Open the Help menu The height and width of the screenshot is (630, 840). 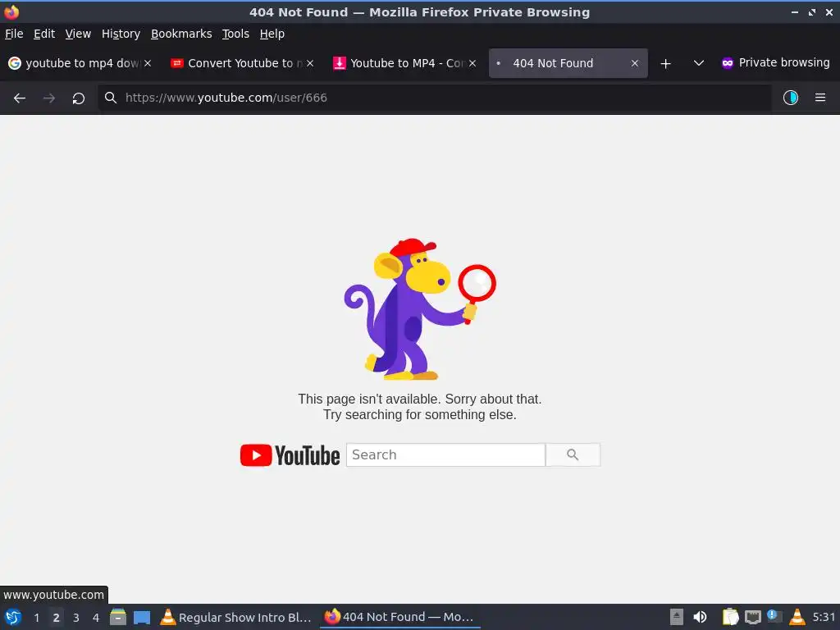(272, 34)
